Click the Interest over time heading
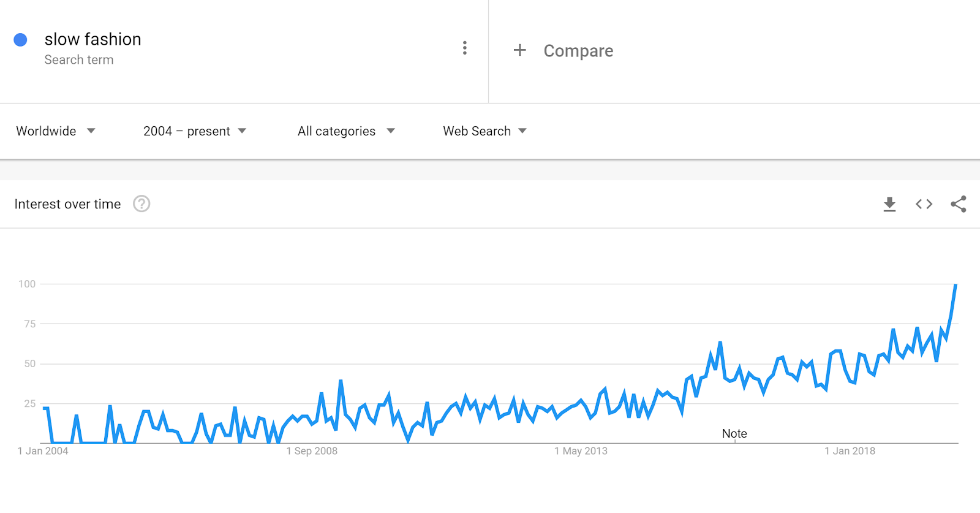 [67, 204]
